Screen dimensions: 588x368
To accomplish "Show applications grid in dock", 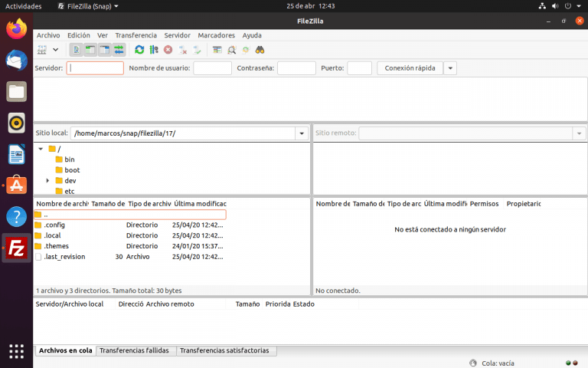I will tap(17, 351).
